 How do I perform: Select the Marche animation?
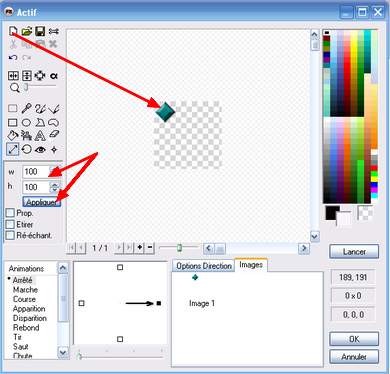25,290
